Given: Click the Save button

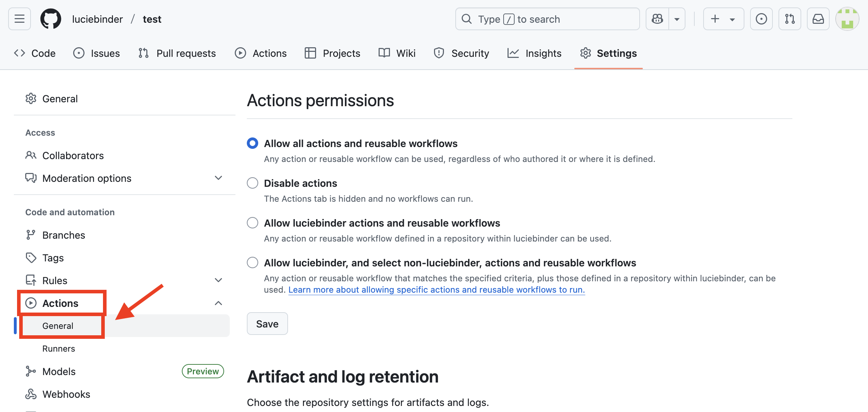Looking at the screenshot, I should pos(267,324).
